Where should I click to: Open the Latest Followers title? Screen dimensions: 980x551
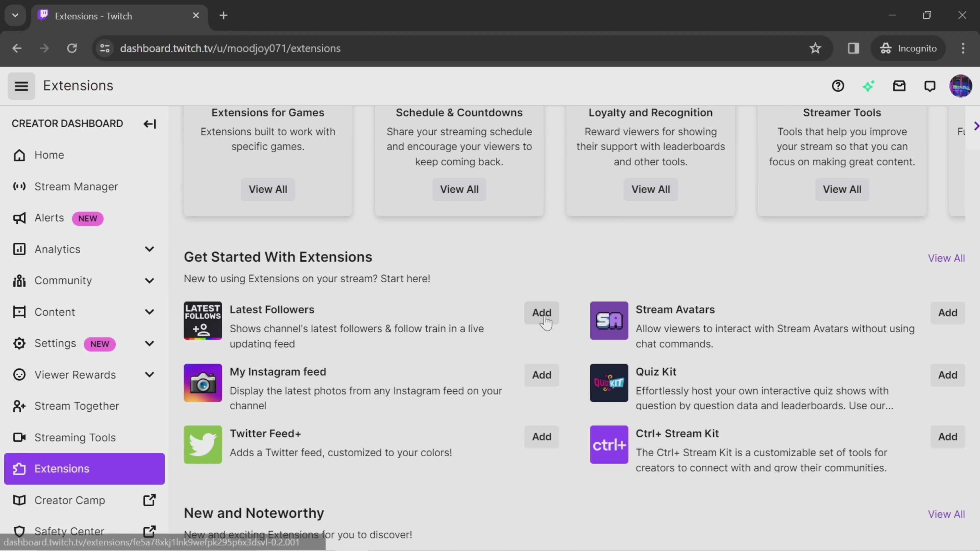pyautogui.click(x=272, y=309)
